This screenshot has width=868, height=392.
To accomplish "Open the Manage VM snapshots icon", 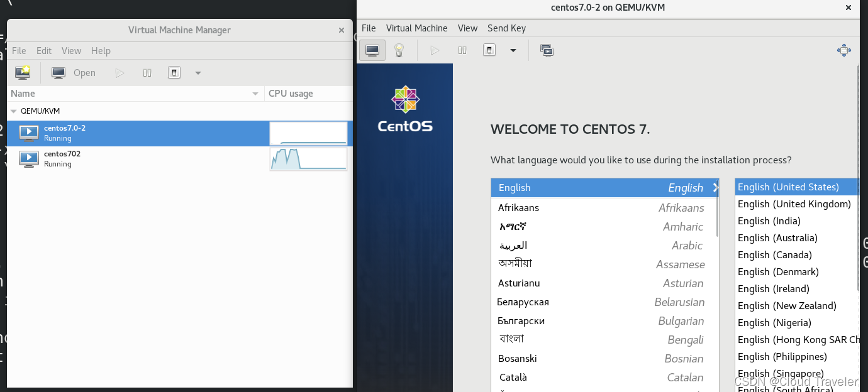I will coord(547,50).
